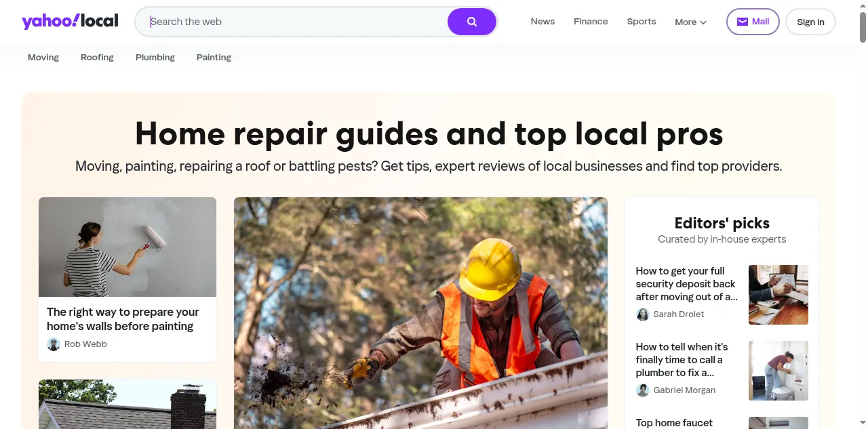Click the security deposit article thumbnail
The height and width of the screenshot is (429, 868).
(778, 295)
